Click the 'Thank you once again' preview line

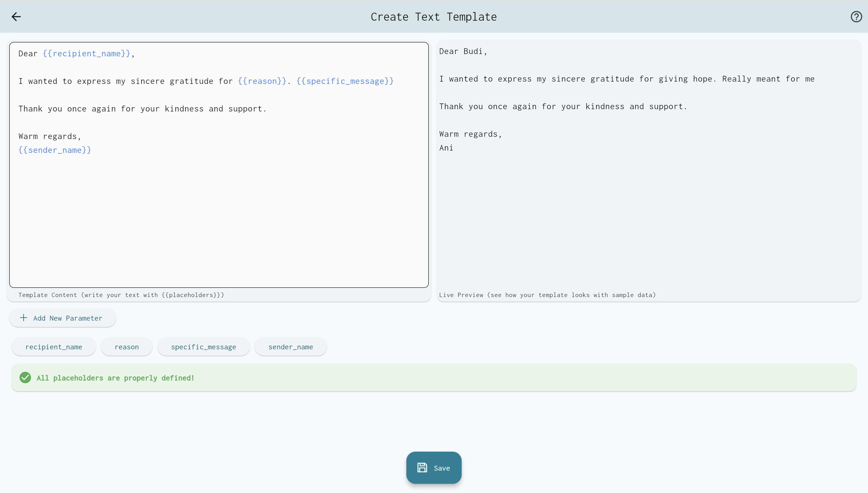tap(563, 106)
